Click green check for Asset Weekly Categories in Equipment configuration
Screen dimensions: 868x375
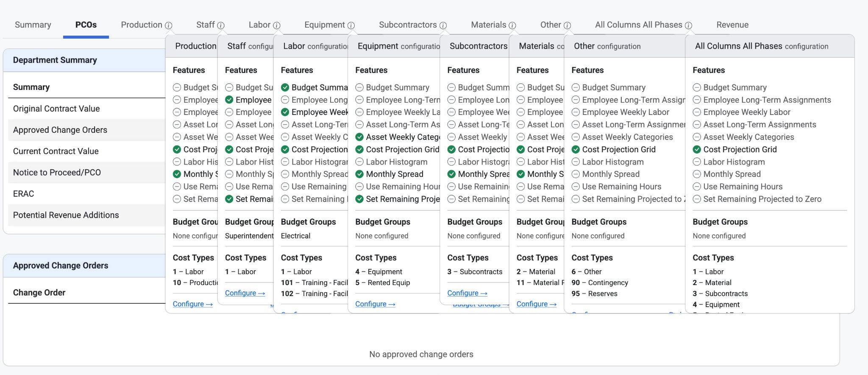(359, 137)
